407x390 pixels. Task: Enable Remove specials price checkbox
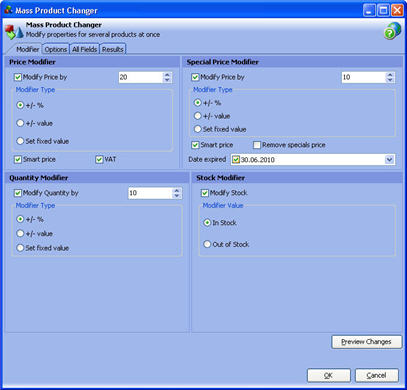(257, 145)
